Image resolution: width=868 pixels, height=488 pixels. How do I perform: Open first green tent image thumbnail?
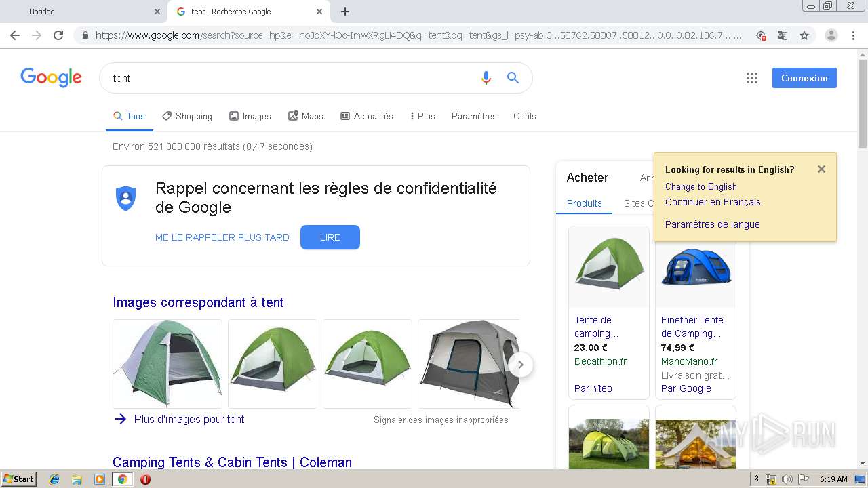pos(167,364)
